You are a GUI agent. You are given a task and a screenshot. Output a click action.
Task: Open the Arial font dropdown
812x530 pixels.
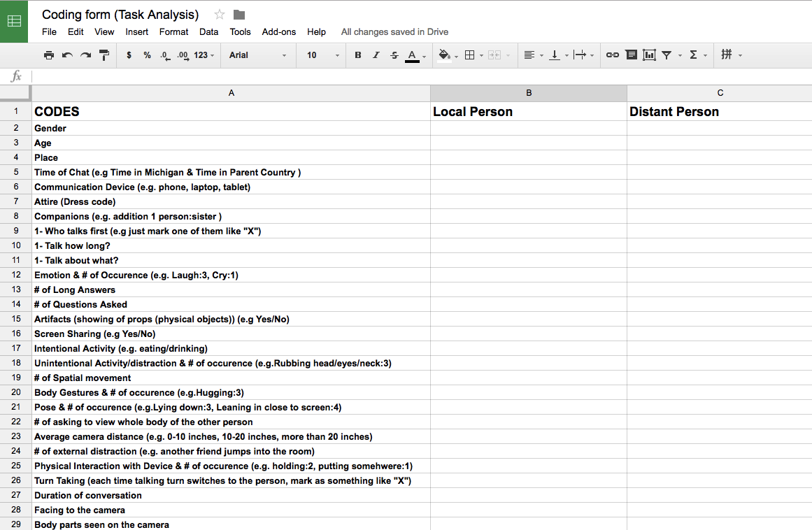257,55
